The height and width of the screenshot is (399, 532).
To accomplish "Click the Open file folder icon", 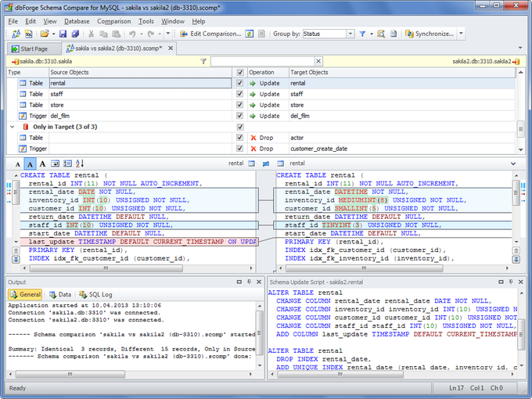I will point(45,34).
